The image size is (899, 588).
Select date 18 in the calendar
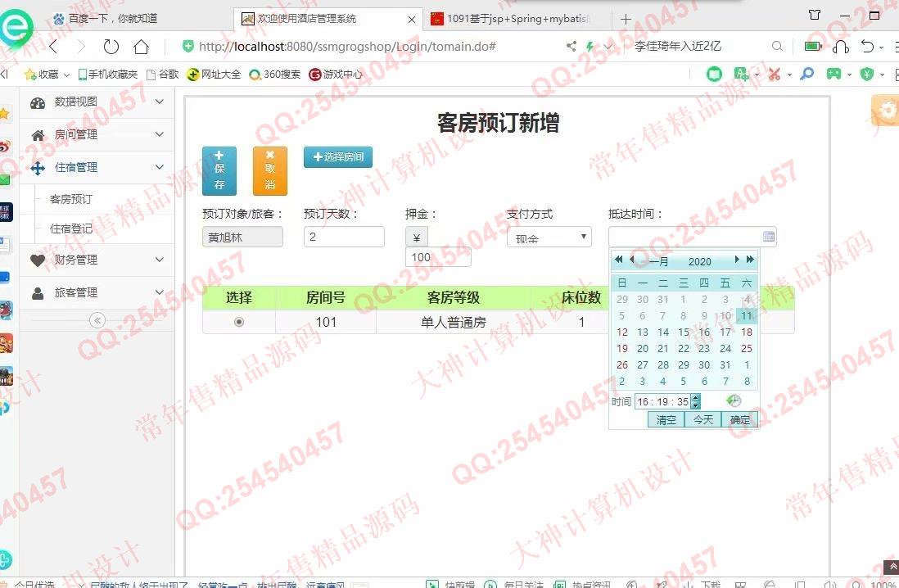click(x=747, y=332)
